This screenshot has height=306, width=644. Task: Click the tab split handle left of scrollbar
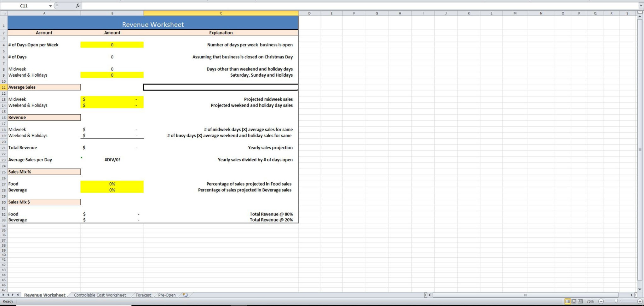(x=425, y=295)
